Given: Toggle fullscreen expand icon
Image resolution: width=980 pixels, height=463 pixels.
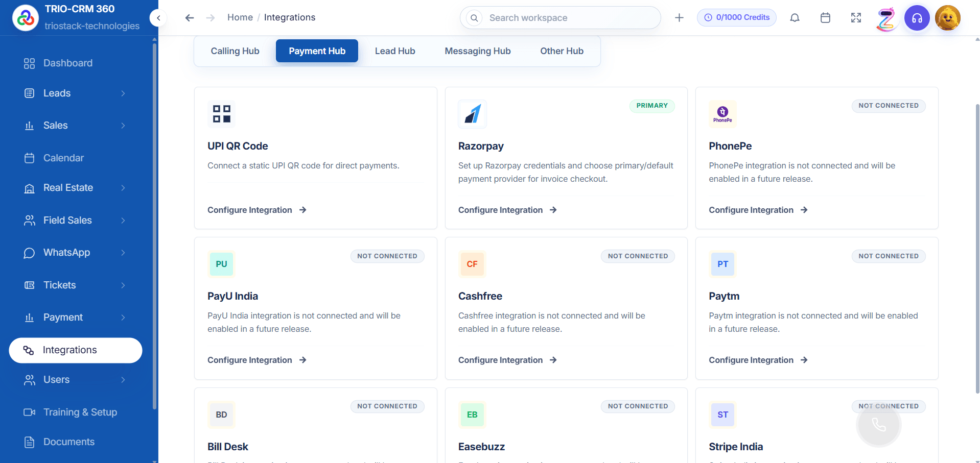Looking at the screenshot, I should [856, 18].
